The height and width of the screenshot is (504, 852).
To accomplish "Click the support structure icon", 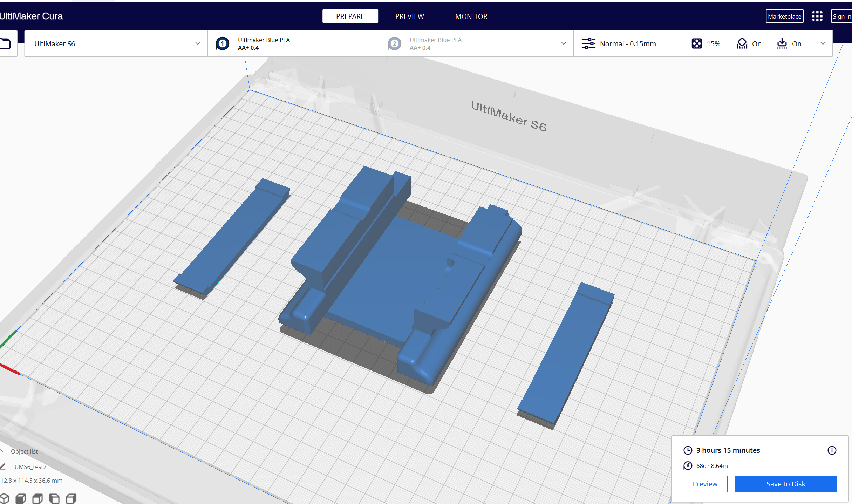I will [742, 43].
